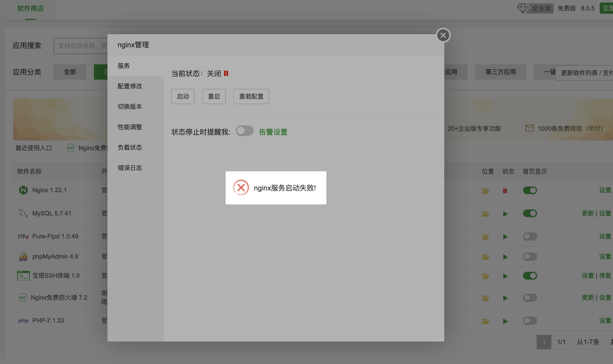Open the 错误日志 tab
Image resolution: width=613 pixels, height=364 pixels.
136,168
